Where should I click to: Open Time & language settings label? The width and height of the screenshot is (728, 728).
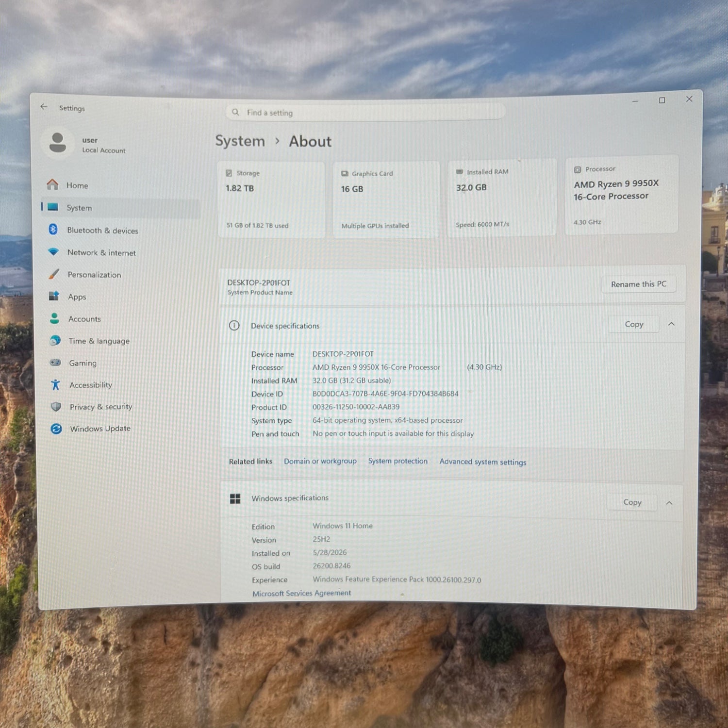99,341
